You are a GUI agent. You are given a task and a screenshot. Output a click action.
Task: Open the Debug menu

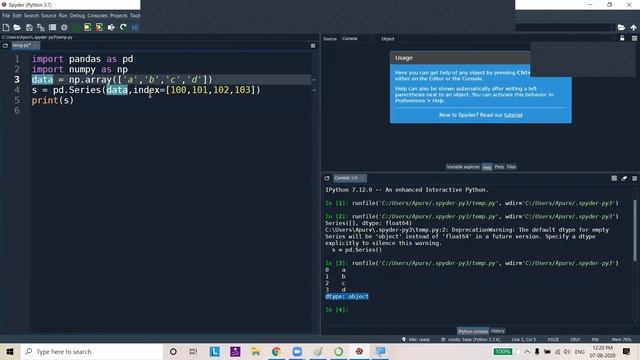[x=77, y=16]
